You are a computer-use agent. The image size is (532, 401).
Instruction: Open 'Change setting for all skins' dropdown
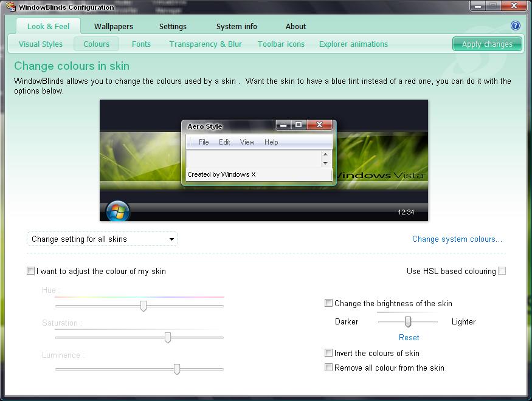(x=102, y=239)
